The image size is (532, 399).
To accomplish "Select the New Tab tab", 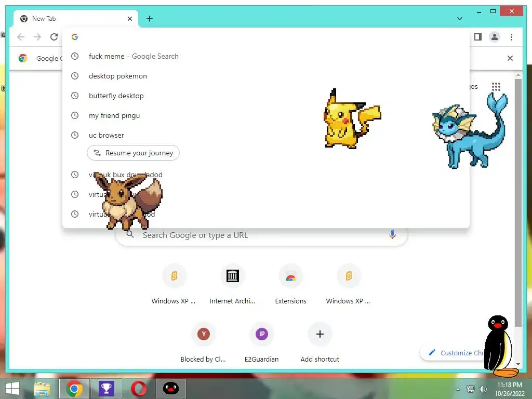I will click(75, 19).
